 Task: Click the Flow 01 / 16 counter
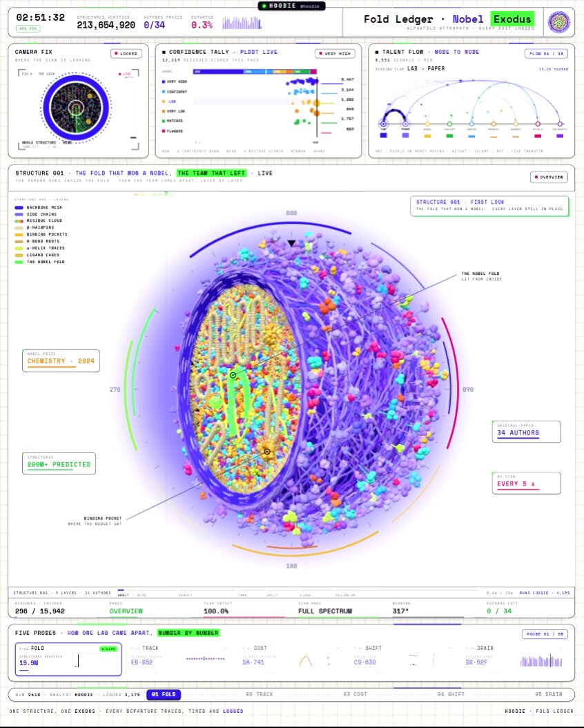coord(547,54)
